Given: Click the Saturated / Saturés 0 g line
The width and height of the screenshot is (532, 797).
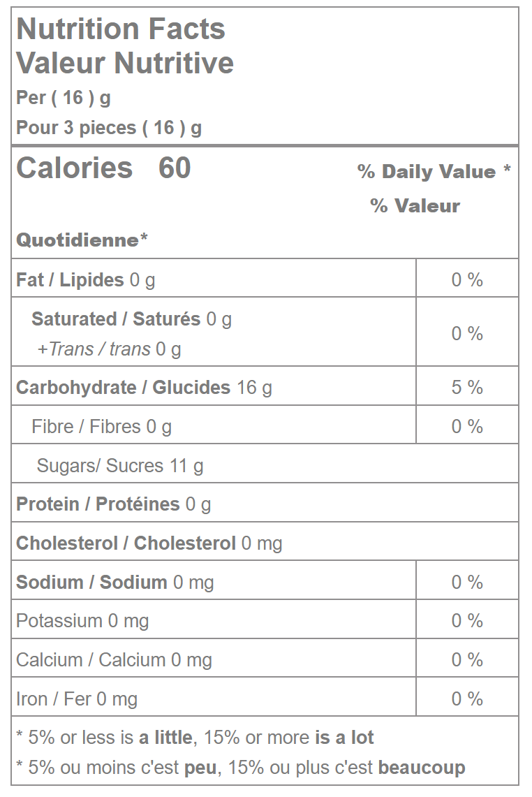Looking at the screenshot, I should coord(131,319).
